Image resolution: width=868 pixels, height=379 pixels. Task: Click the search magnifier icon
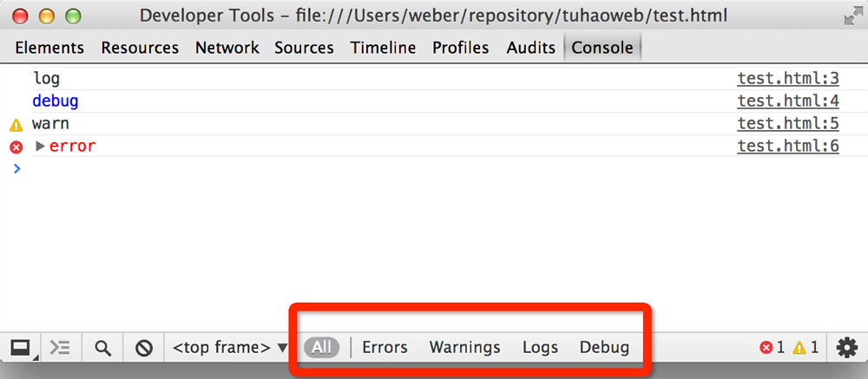(x=102, y=348)
